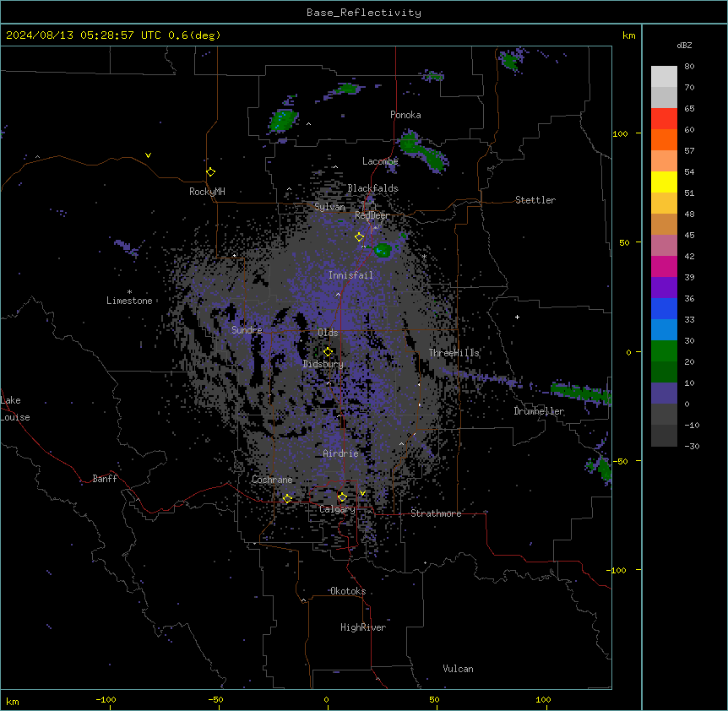728x711 pixels.
Task: Click the Sylvan label on the map
Action: click(x=329, y=207)
